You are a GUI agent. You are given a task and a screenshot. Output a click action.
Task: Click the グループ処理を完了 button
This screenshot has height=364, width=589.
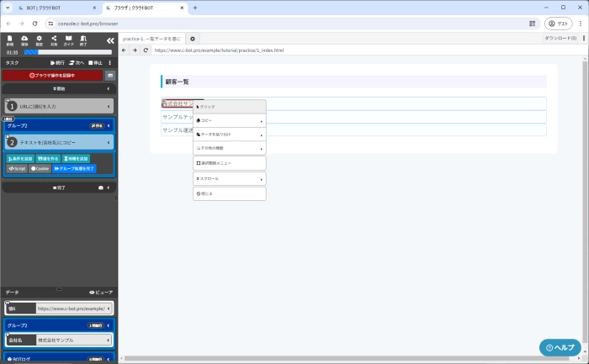(74, 168)
